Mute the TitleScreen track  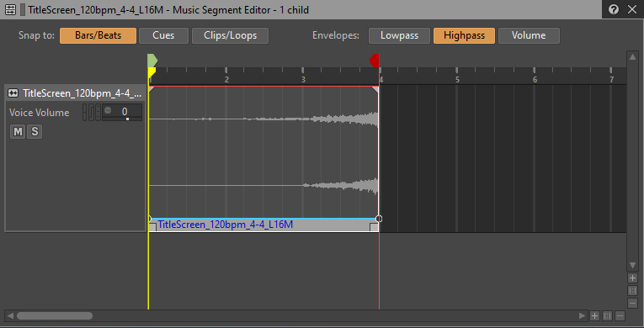pyautogui.click(x=18, y=132)
